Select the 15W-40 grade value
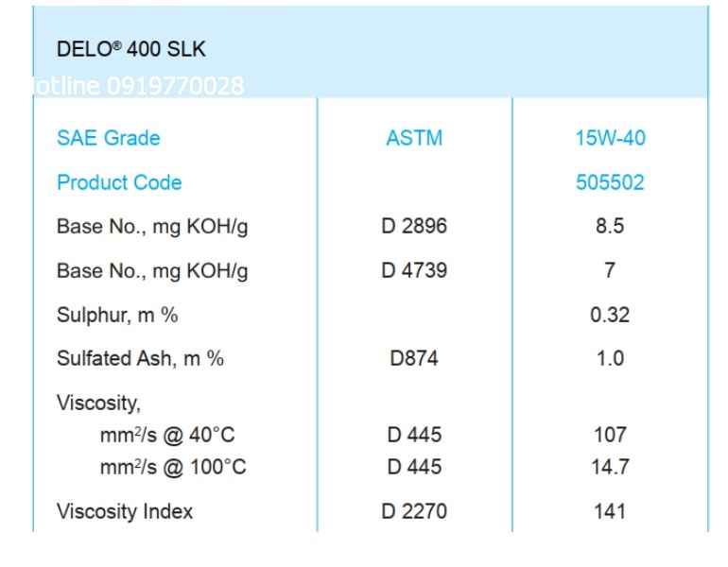 pos(610,138)
